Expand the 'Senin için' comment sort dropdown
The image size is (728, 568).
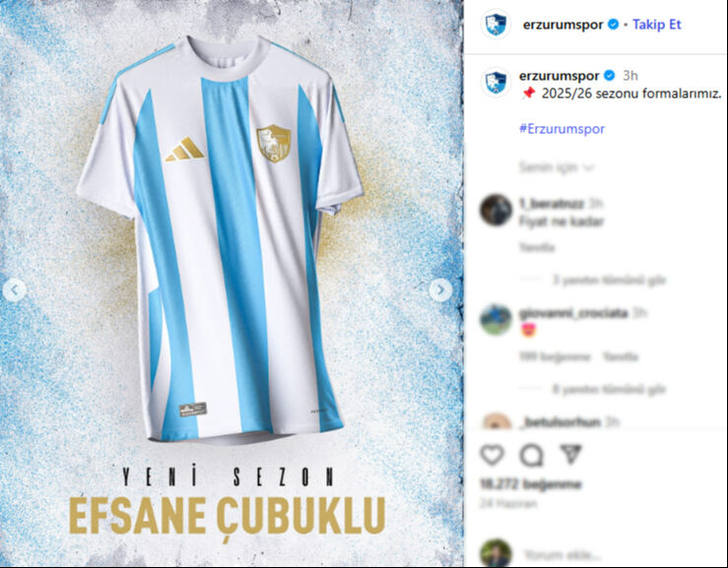(557, 167)
